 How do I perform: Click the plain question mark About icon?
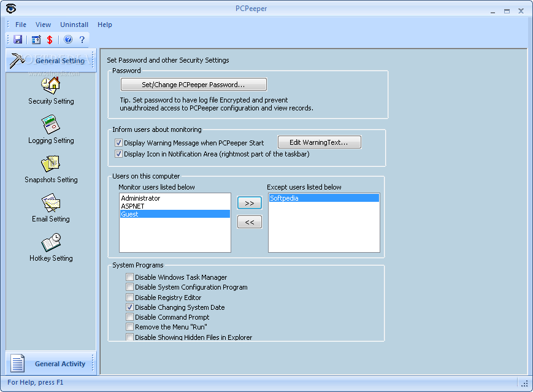82,39
